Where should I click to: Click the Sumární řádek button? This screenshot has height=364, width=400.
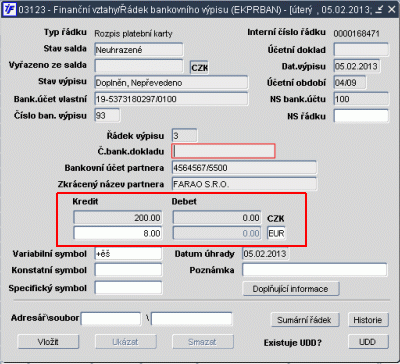click(x=305, y=320)
